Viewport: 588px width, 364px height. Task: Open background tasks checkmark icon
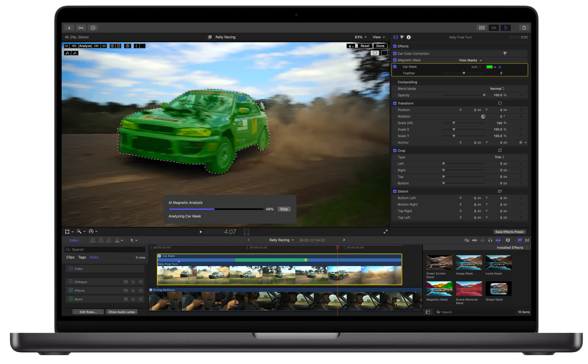[93, 28]
